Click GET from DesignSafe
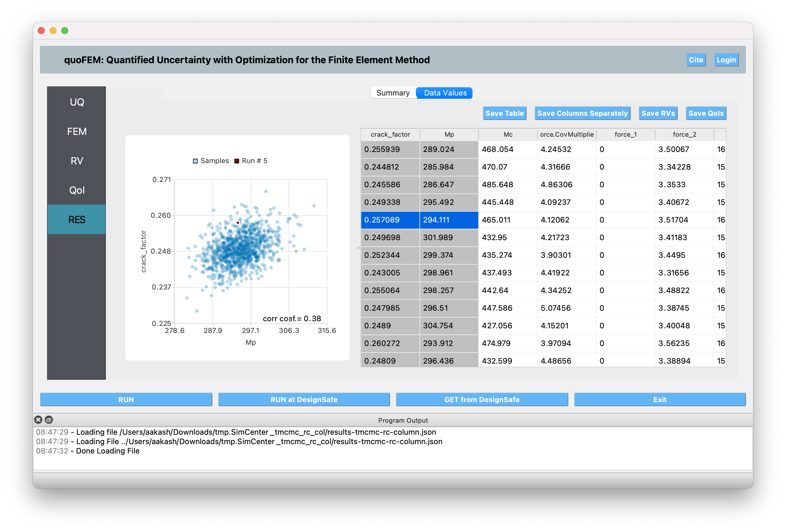 click(x=482, y=399)
